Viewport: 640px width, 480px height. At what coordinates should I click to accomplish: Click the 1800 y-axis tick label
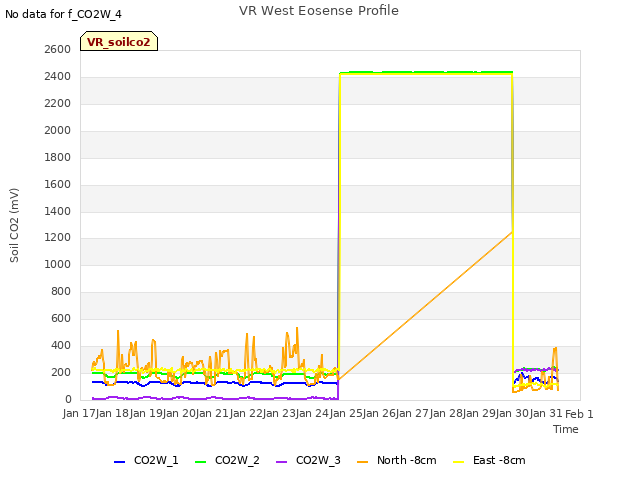coord(58,157)
